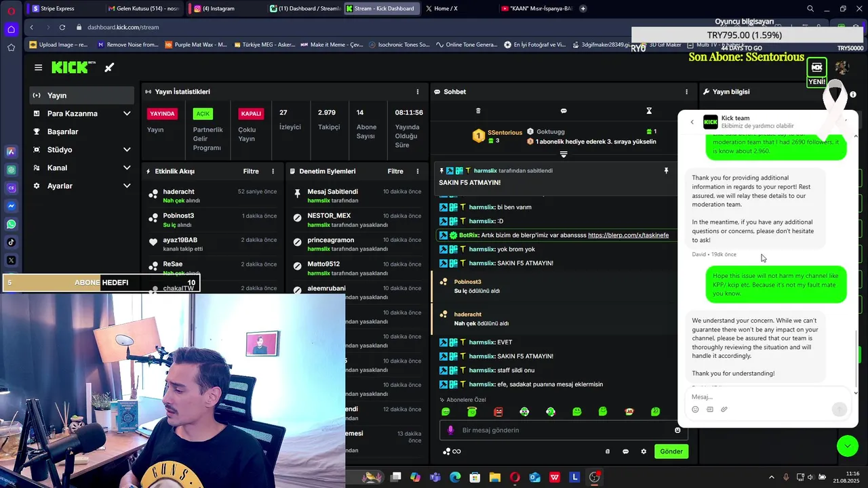Open the Etkinlik Akışı three-dot menu
The height and width of the screenshot is (488, 868).
point(273,171)
